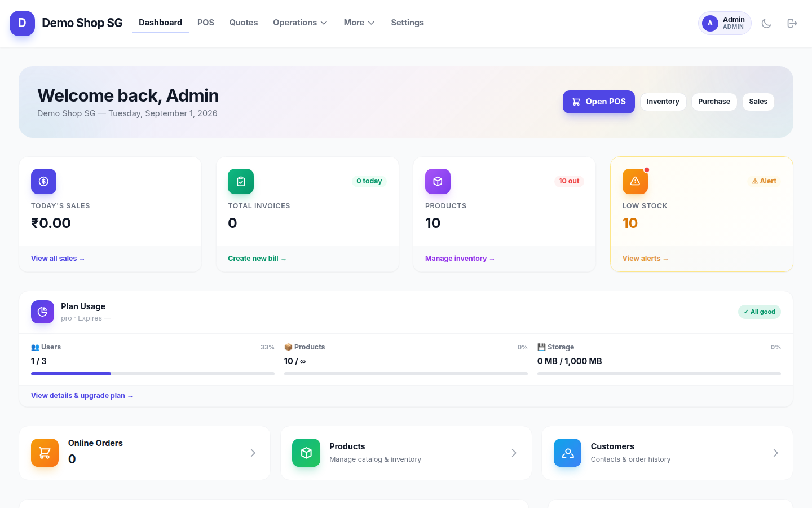Click the 0 today badge on invoices
The width and height of the screenshot is (812, 508).
tap(369, 181)
